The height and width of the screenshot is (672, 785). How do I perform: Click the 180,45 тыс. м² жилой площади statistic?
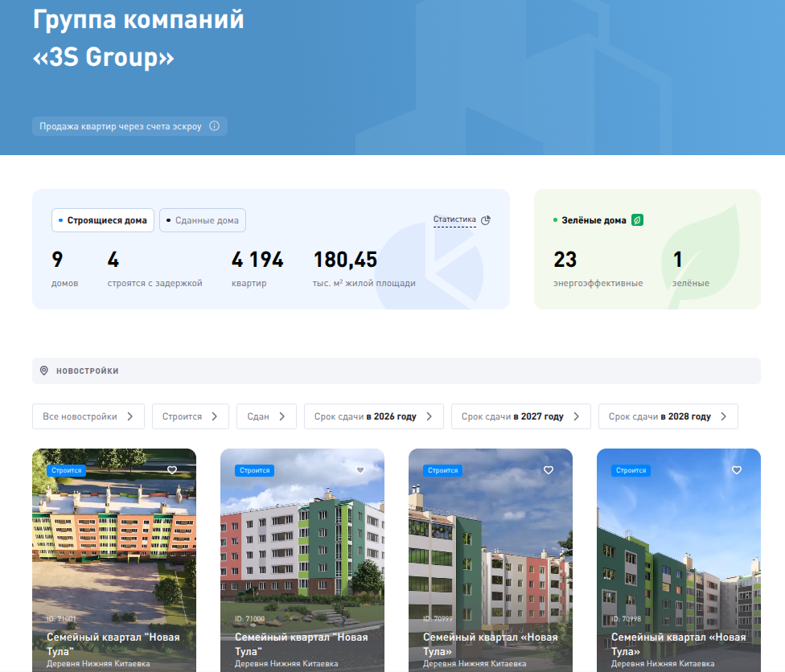[364, 268]
